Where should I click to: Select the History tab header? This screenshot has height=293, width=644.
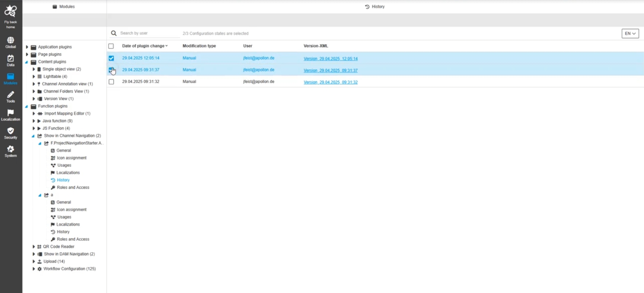click(x=375, y=7)
